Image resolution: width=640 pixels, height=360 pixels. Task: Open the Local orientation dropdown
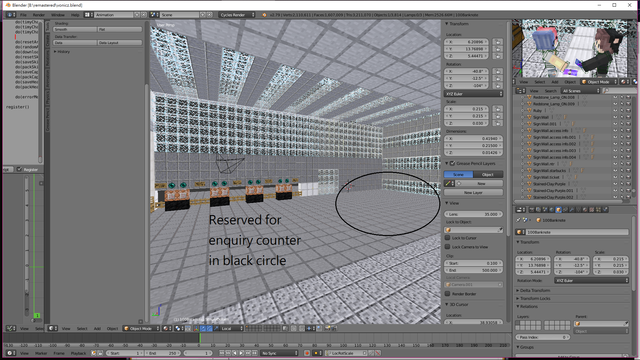[232, 328]
